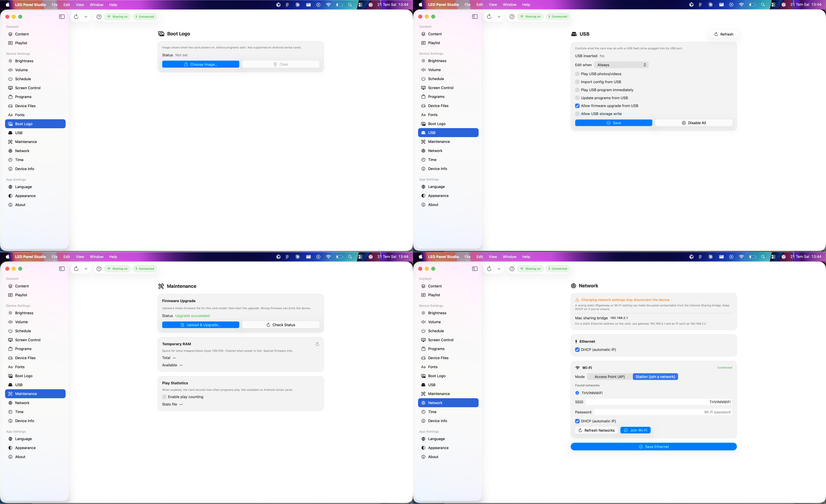Click the Sharing on badge in the Maintenance window
Viewport: 826px width, 504px height.
coord(117,269)
